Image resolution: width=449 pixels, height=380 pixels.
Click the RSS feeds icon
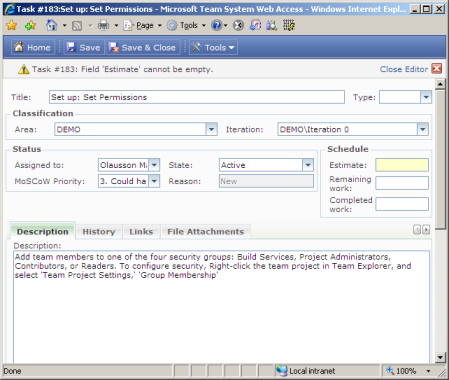point(77,26)
